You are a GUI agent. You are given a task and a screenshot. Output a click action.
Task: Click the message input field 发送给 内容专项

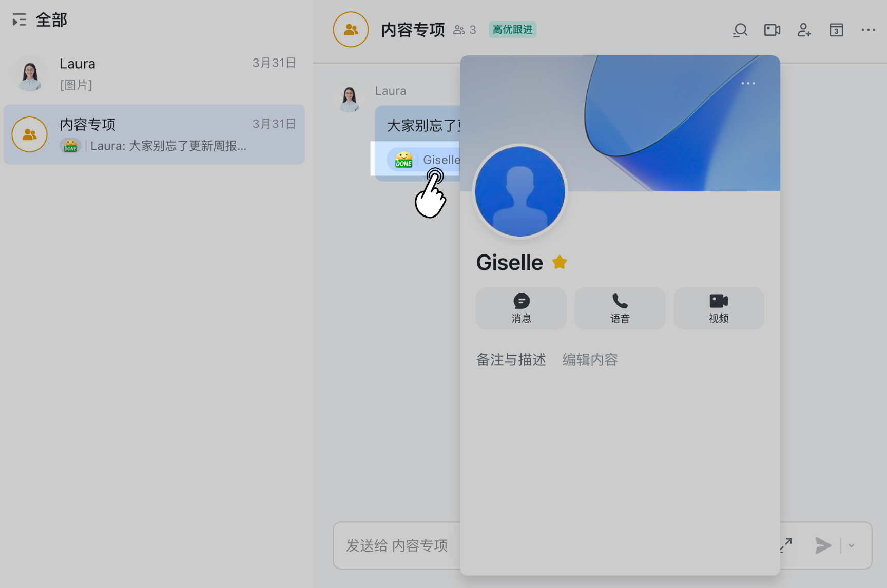tap(396, 545)
